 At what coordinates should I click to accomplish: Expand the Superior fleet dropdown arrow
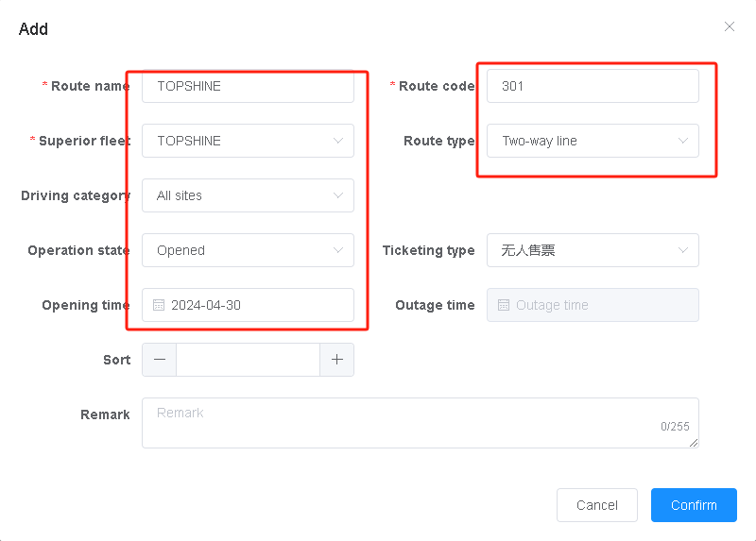pyautogui.click(x=338, y=141)
